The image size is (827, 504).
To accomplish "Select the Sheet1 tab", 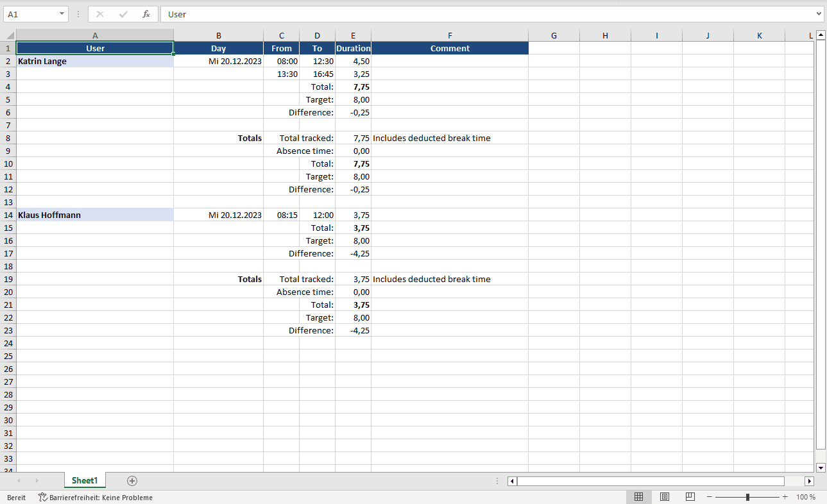I will coord(85,480).
